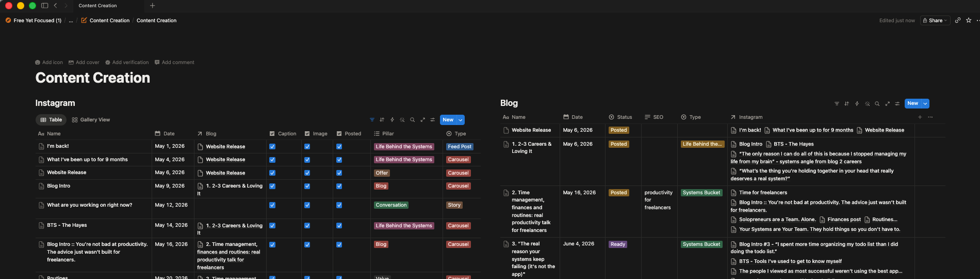
Task: Click sort icon in Blog toolbar
Action: (846, 104)
